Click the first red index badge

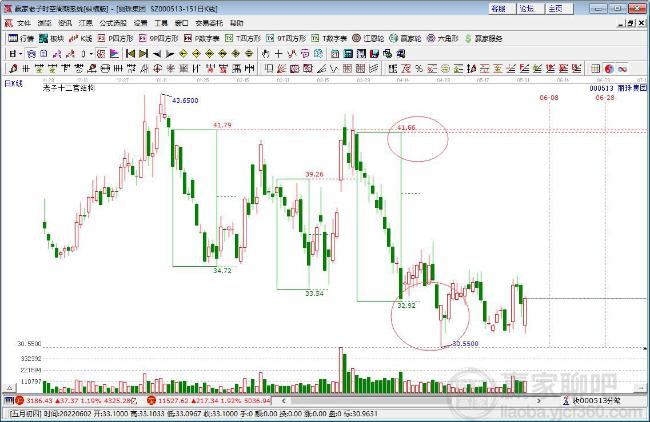(20, 401)
